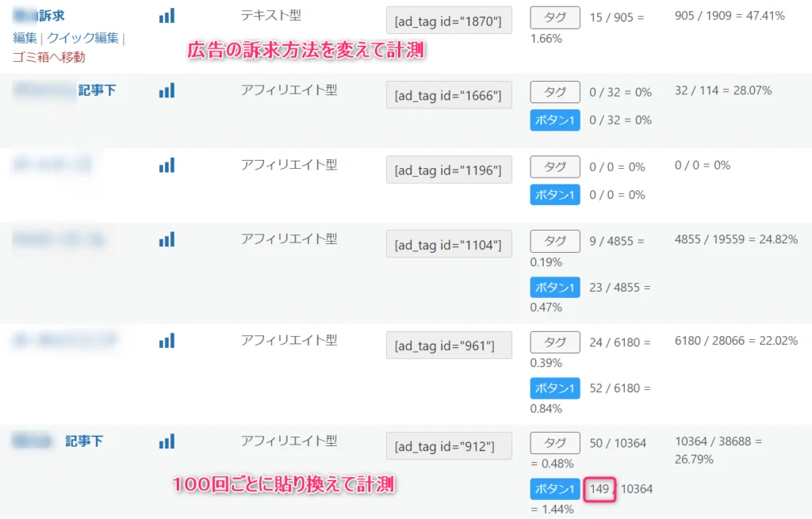Select the value 4855 / 19559 = 24.82%
812x519 pixels.
pos(736,239)
